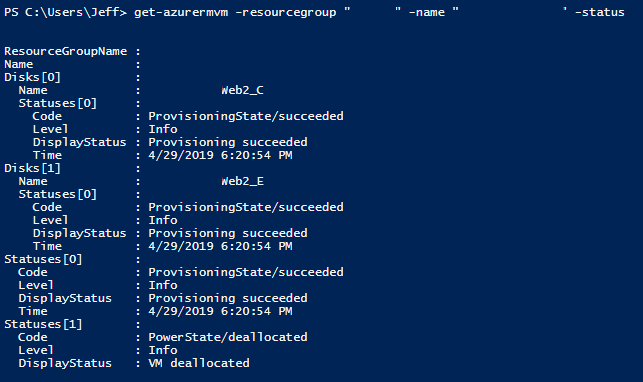Click the top-level Statuses[1] heading
This screenshot has width=643, height=382.
pos(43,325)
